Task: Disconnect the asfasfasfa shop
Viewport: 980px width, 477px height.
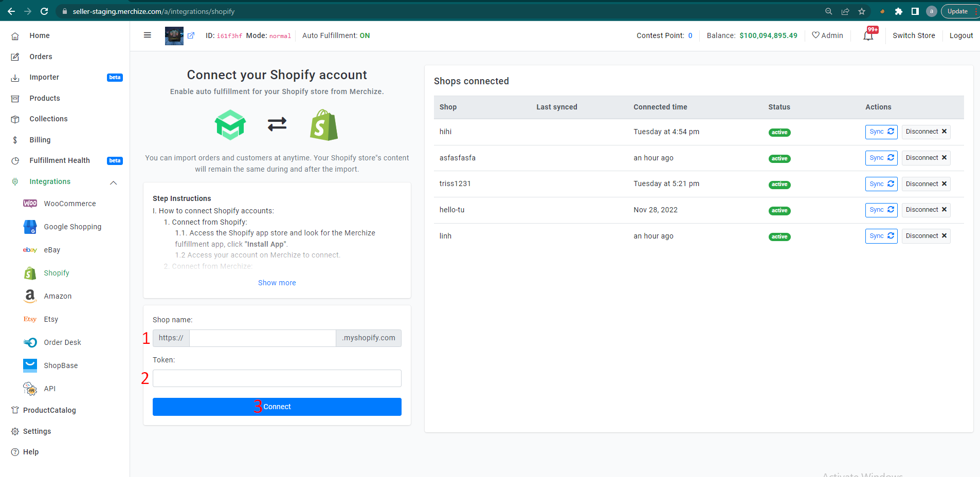Action: coord(926,158)
